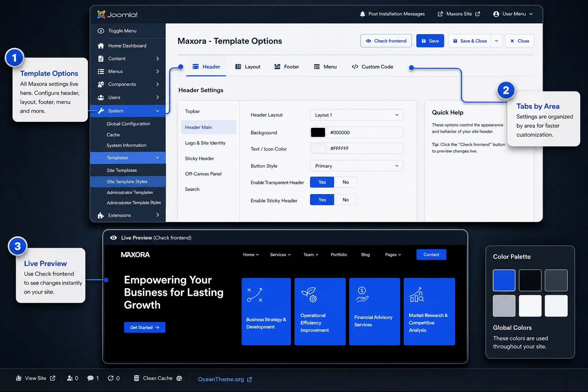Set Enable Sticky Header to No
The height and width of the screenshot is (392, 588).
(x=345, y=200)
